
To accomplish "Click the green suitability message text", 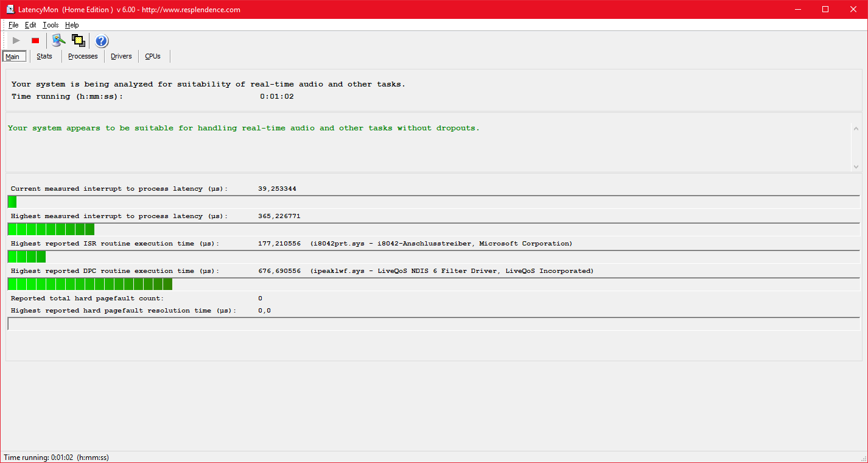I will pyautogui.click(x=243, y=128).
